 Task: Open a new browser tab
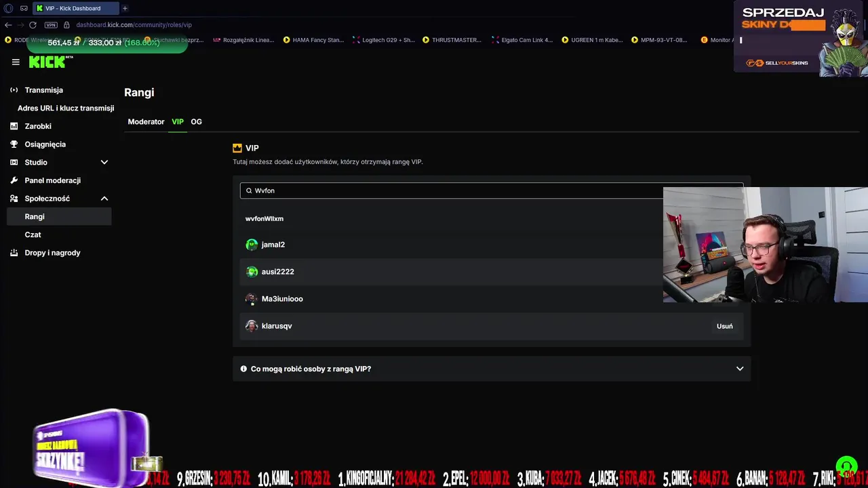click(125, 8)
